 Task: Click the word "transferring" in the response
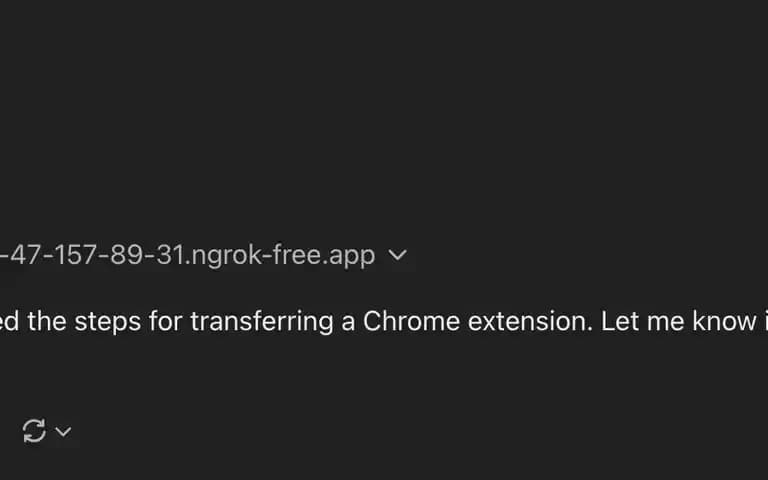click(262, 323)
